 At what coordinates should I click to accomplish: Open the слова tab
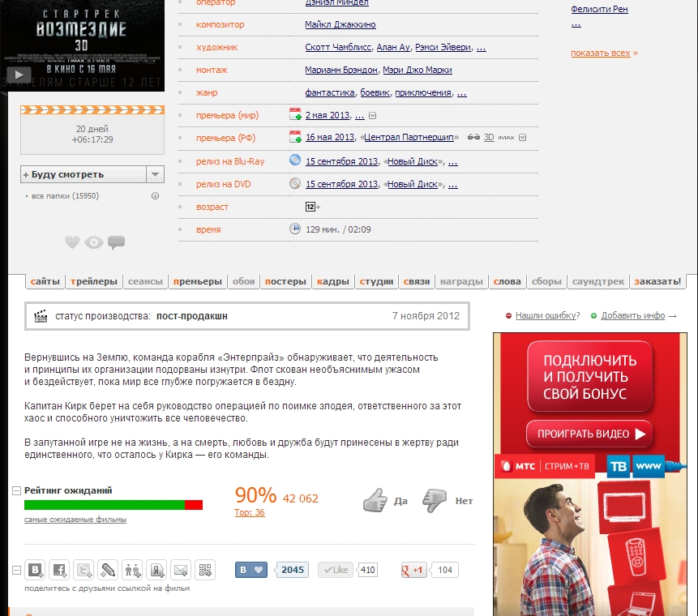(x=507, y=281)
